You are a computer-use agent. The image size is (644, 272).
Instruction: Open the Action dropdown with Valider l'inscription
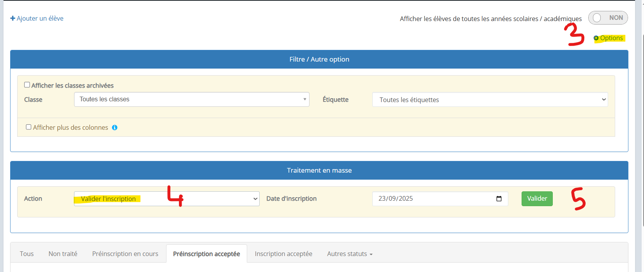pos(166,199)
